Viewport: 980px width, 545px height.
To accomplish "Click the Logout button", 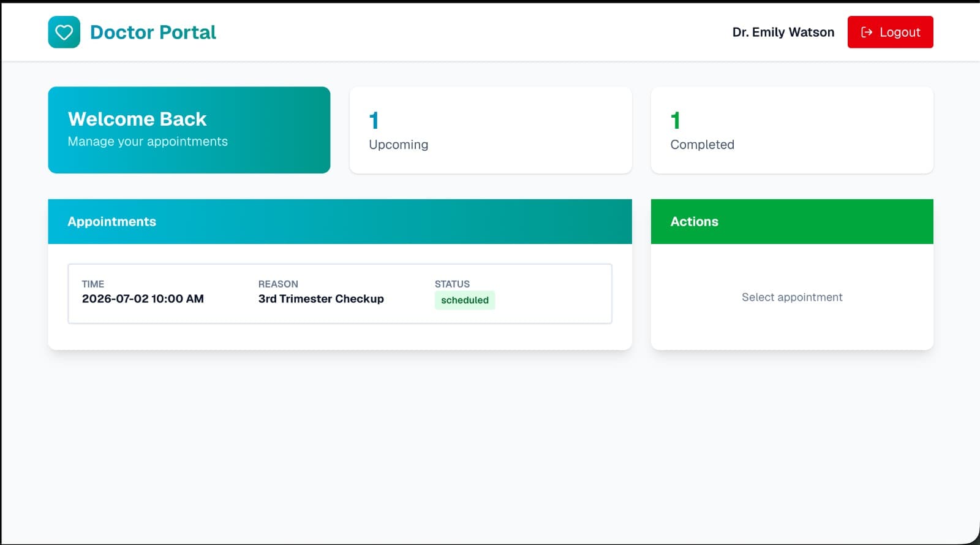I will [x=890, y=32].
